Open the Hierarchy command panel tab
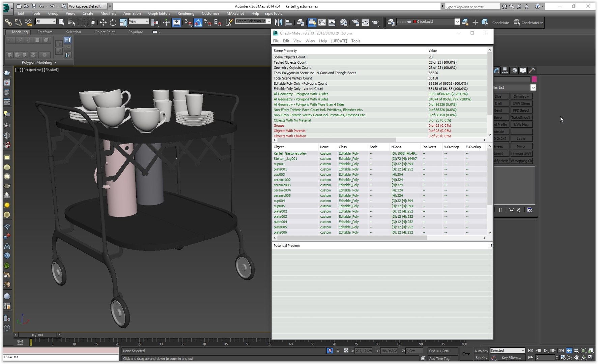Viewport: 598px width, 364px height. tap(505, 70)
